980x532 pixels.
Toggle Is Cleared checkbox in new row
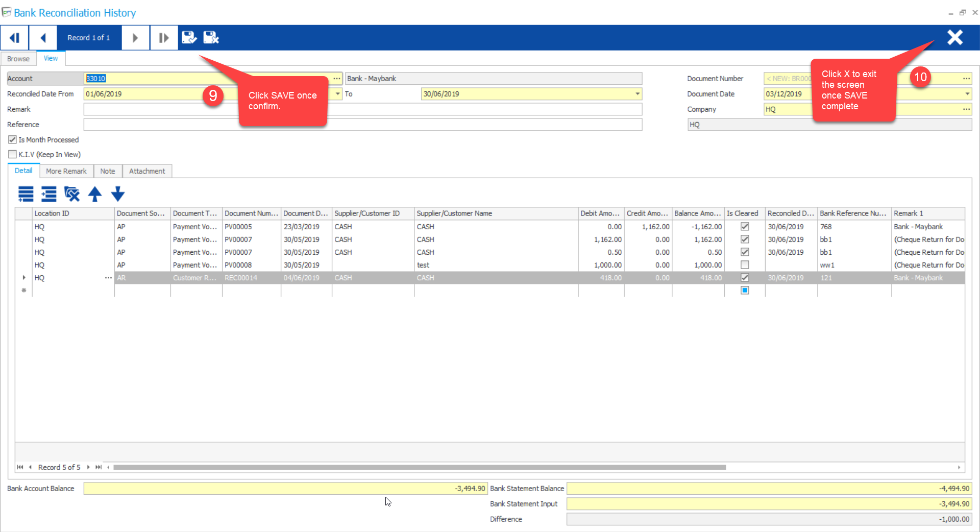pyautogui.click(x=745, y=291)
